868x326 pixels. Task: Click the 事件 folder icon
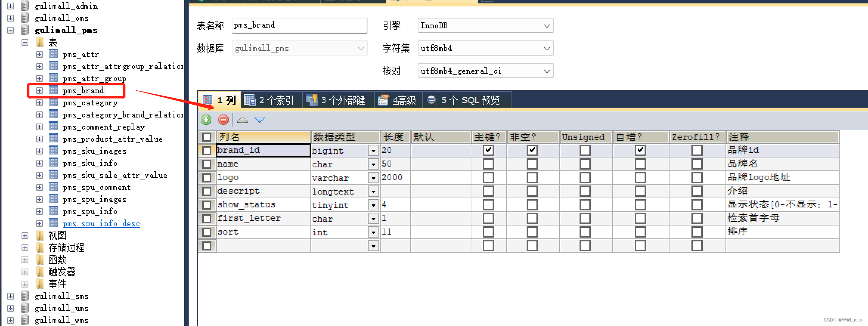[40, 284]
